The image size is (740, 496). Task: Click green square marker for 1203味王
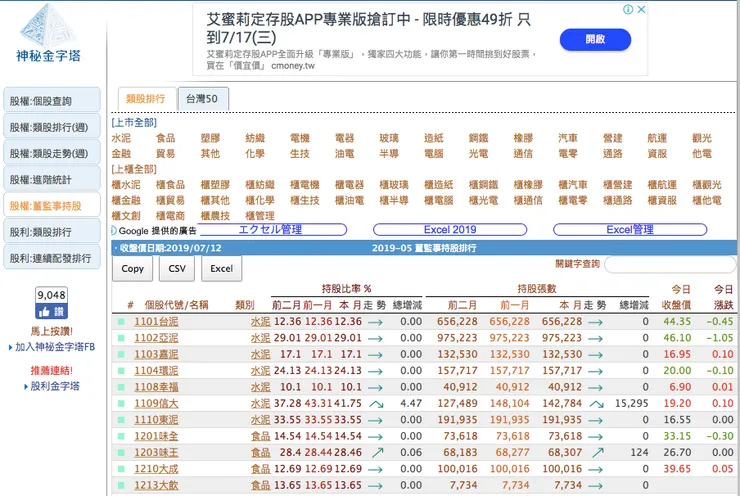click(121, 453)
